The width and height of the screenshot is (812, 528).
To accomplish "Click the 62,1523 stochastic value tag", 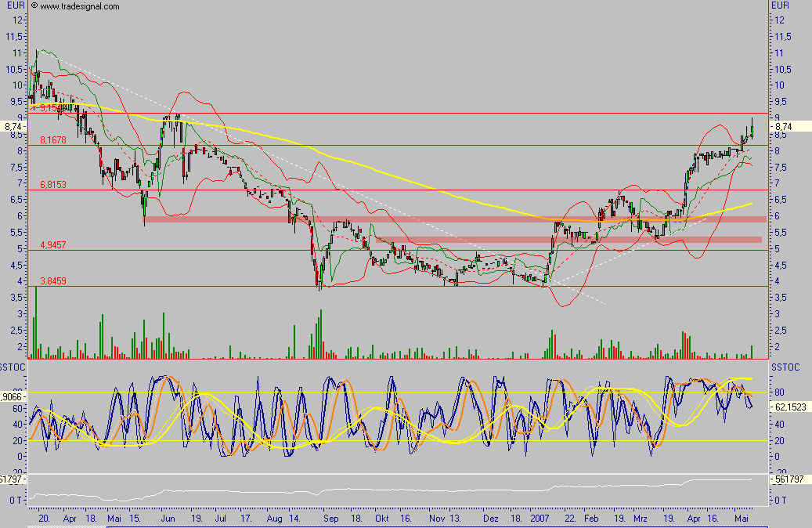I will click(x=790, y=407).
